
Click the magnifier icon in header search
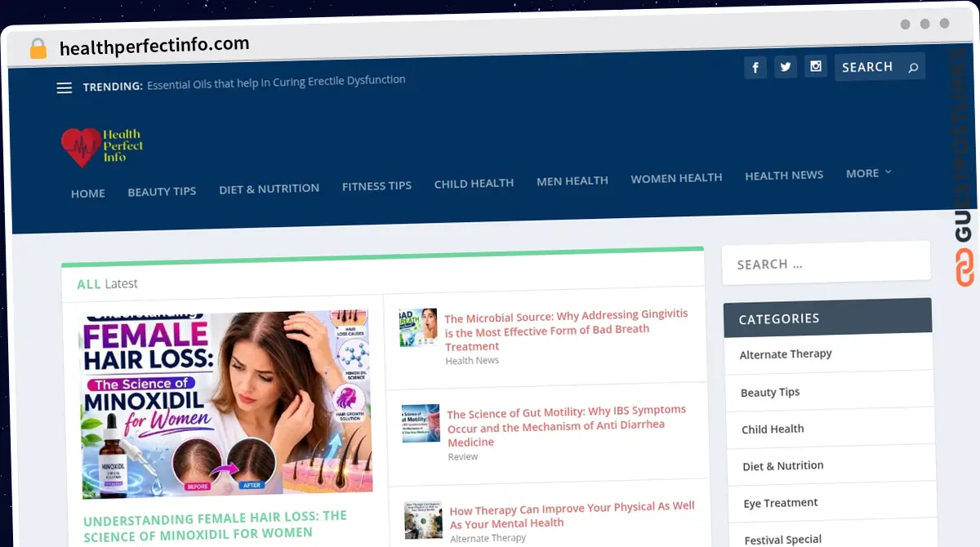pos(913,67)
